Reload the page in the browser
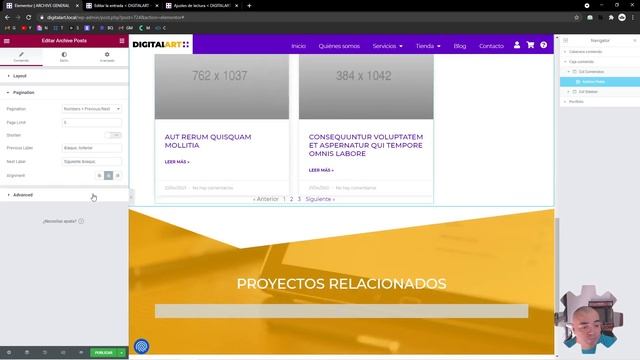The width and height of the screenshot is (640, 360). [29, 18]
